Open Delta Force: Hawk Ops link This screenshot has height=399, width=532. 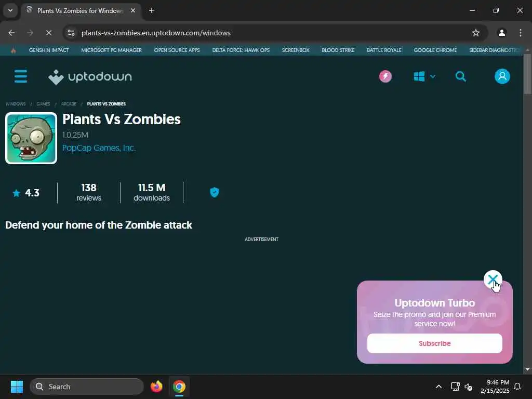(241, 50)
